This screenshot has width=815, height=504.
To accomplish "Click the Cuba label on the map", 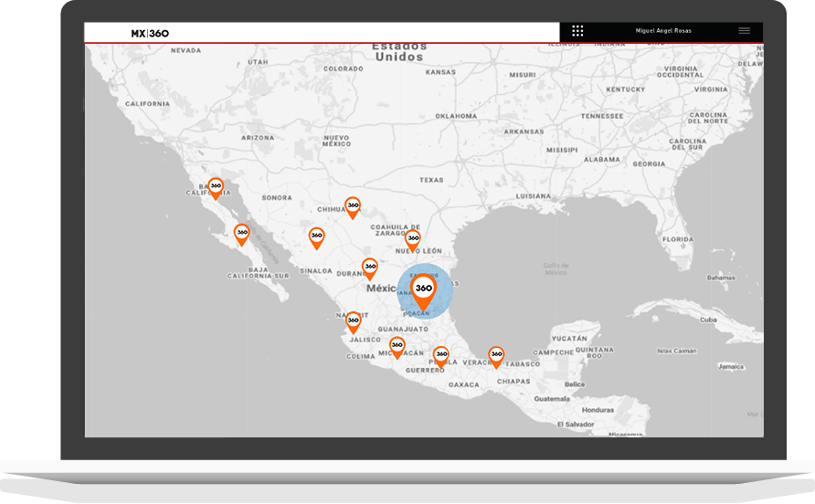I will point(708,320).
